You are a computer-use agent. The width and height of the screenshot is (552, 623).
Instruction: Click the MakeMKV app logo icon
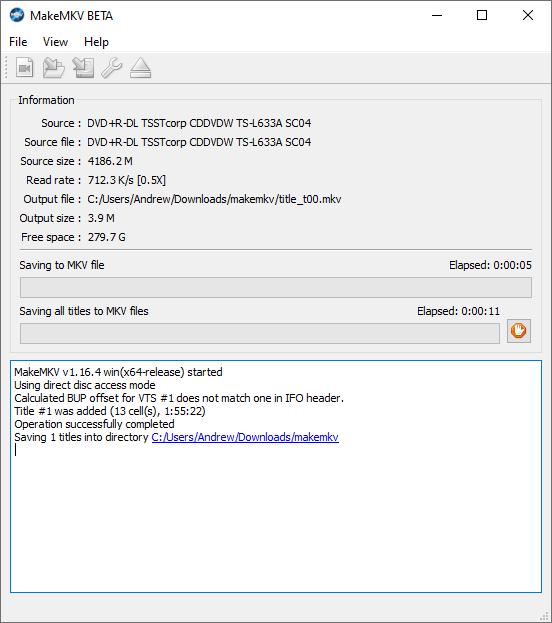point(17,15)
